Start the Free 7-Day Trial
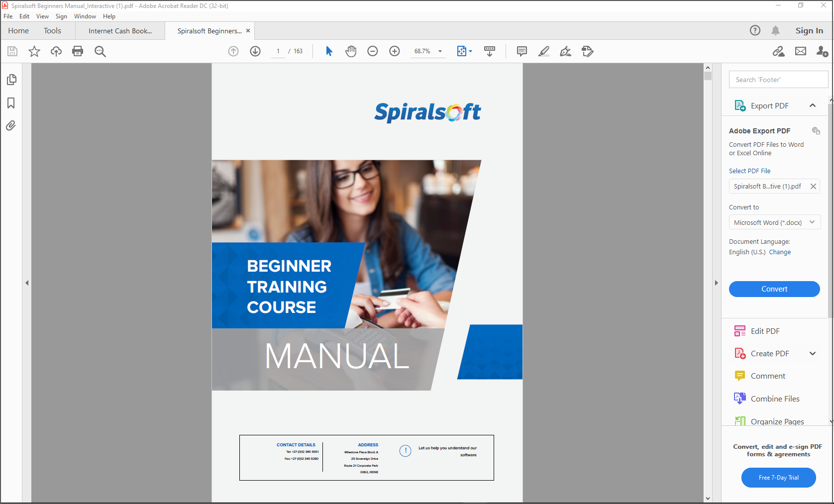 pos(778,478)
